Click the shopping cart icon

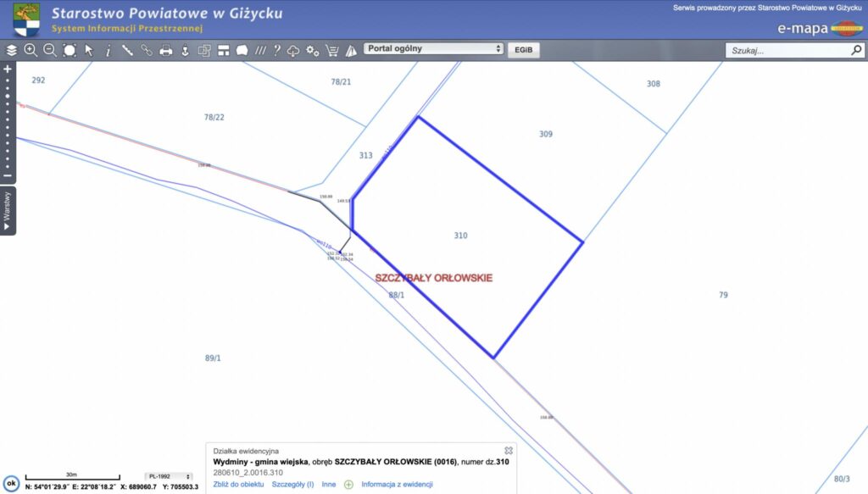pyautogui.click(x=332, y=50)
